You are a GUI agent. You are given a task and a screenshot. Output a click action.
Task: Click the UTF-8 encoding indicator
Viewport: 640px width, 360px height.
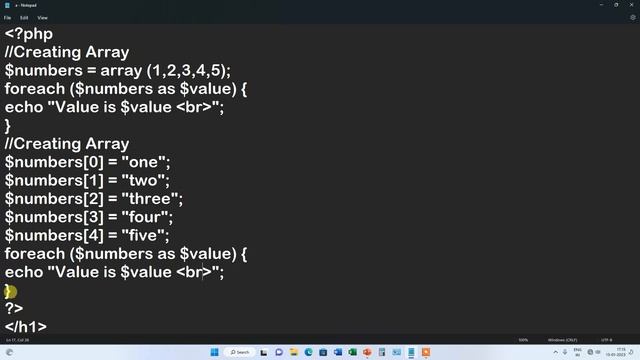click(x=606, y=340)
